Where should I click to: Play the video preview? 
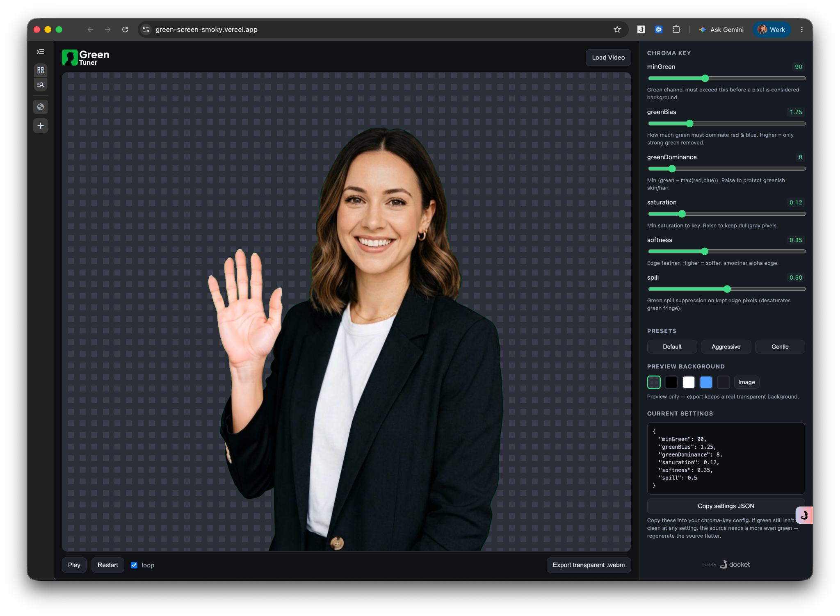(x=74, y=565)
